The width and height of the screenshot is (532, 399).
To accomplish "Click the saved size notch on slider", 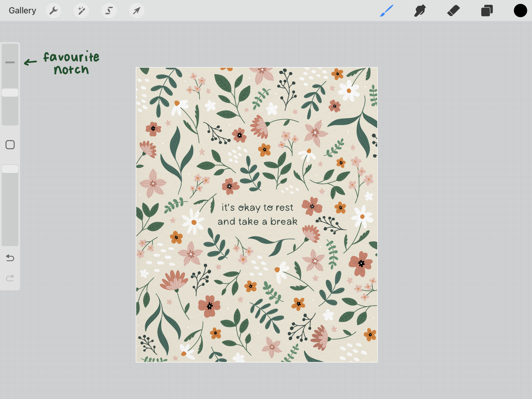I will coord(10,62).
